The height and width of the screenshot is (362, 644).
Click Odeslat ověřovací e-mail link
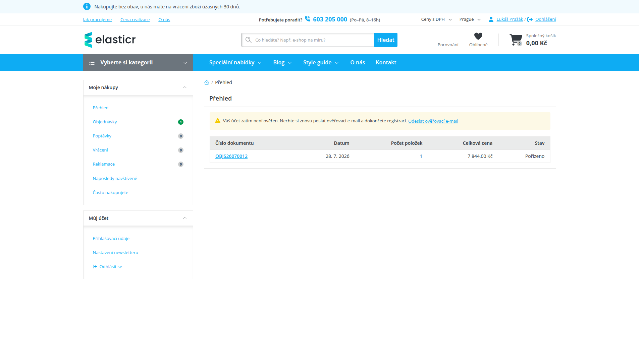(x=433, y=121)
